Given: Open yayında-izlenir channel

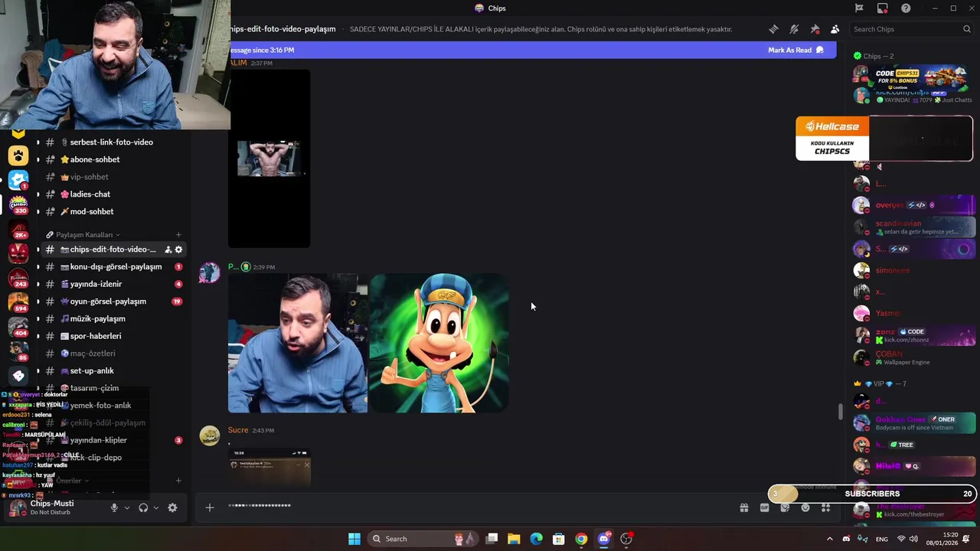Looking at the screenshot, I should tap(111, 284).
